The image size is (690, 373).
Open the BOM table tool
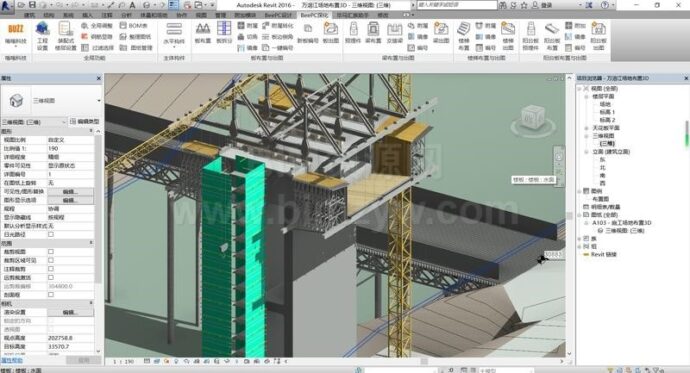[x=134, y=26]
